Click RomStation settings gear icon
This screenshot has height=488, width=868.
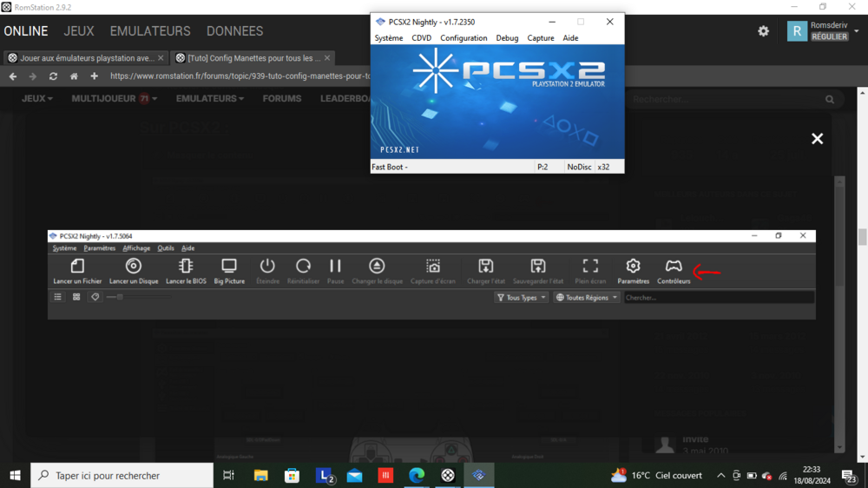point(763,31)
